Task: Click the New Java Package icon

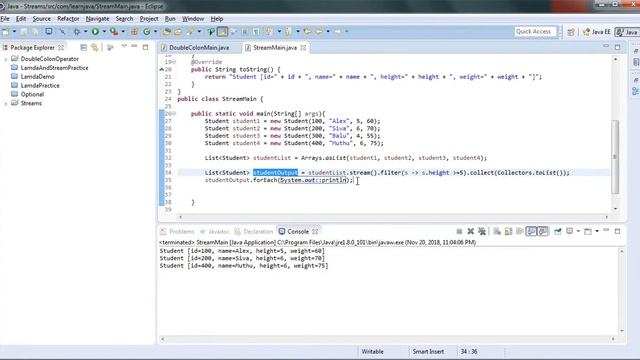Action: [134, 31]
